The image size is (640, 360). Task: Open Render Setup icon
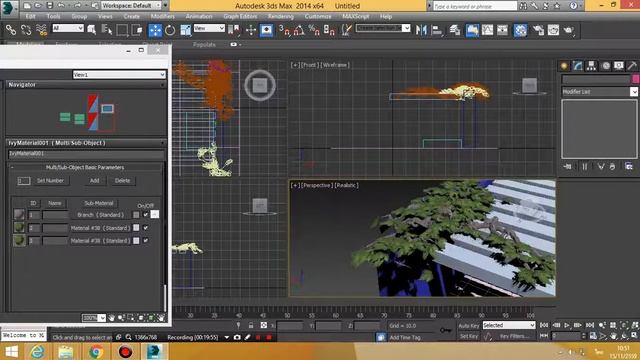click(538, 30)
